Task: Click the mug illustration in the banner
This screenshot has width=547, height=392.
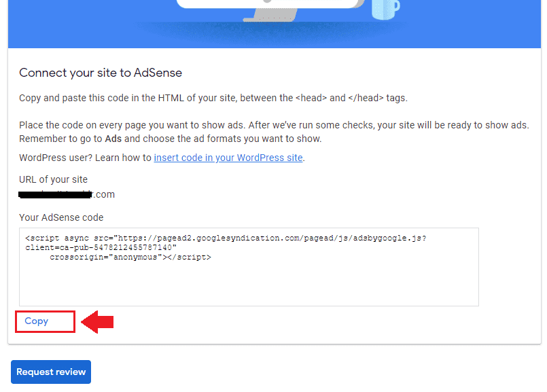Action: 385,9
